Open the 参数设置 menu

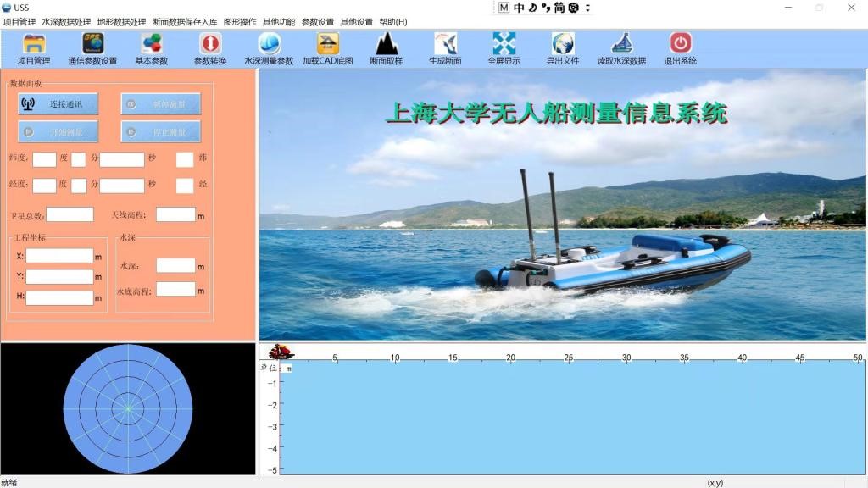pos(318,22)
